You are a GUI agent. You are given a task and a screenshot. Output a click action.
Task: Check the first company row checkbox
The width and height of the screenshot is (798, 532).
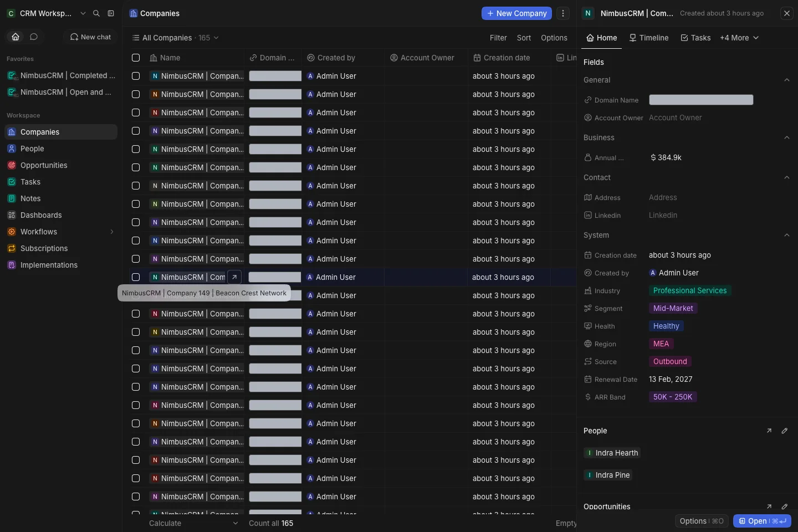(136, 76)
